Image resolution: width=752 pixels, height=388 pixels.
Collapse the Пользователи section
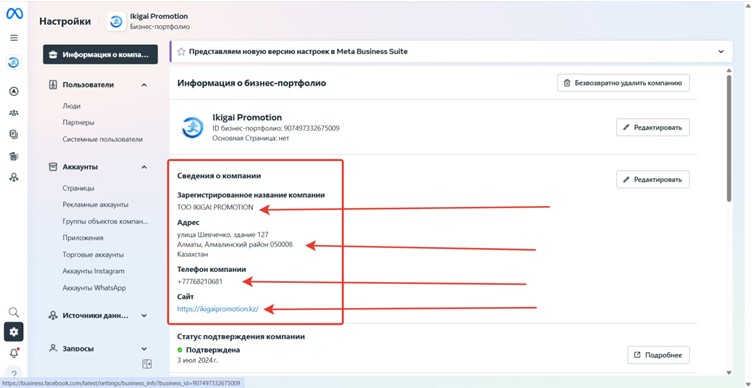(x=144, y=85)
